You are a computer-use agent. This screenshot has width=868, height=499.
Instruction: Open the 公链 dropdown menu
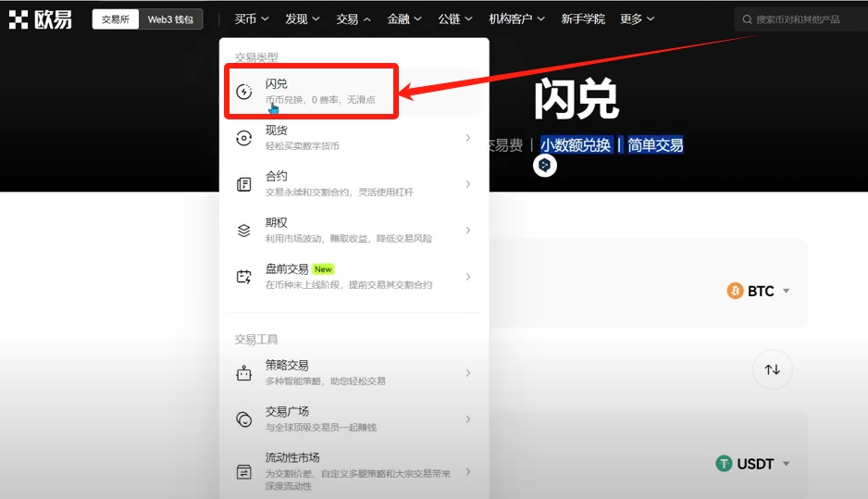(455, 19)
